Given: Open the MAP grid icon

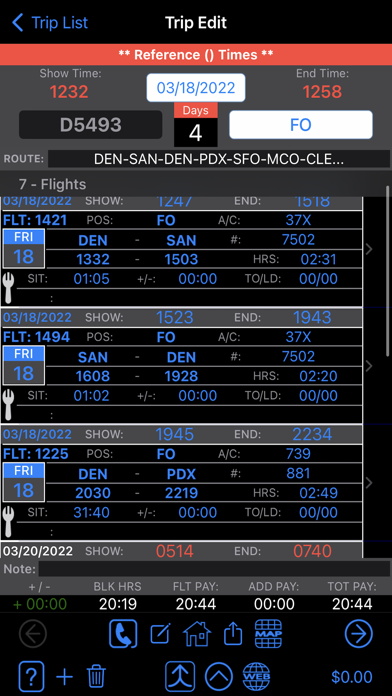Looking at the screenshot, I should [x=269, y=633].
